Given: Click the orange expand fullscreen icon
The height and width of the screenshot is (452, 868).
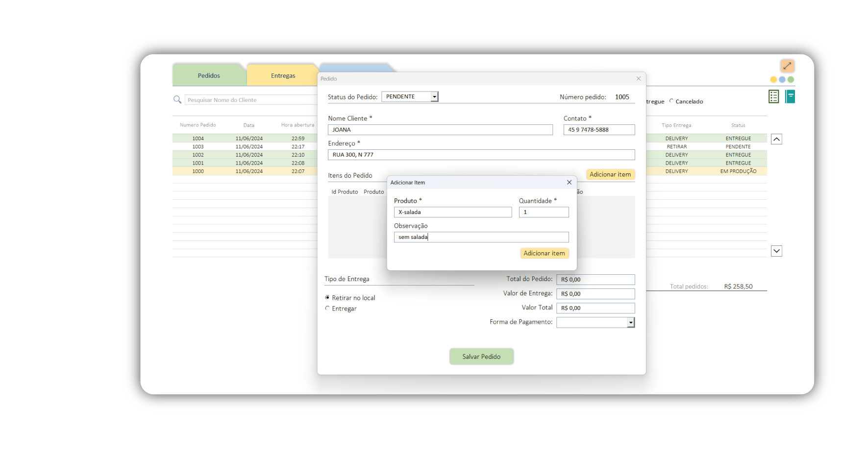Looking at the screenshot, I should coord(787,66).
